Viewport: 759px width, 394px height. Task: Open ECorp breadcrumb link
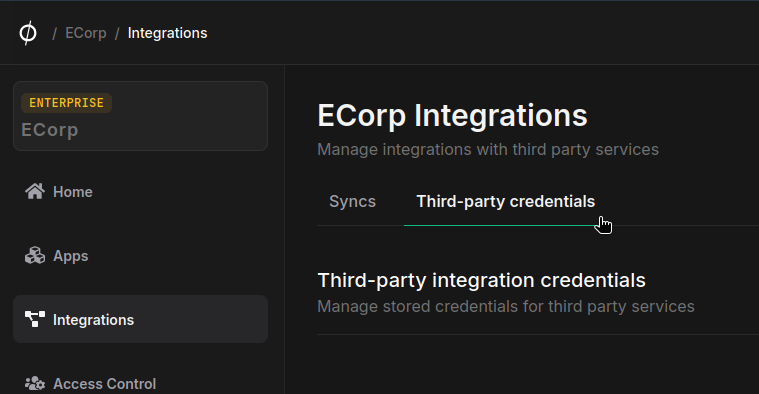86,33
